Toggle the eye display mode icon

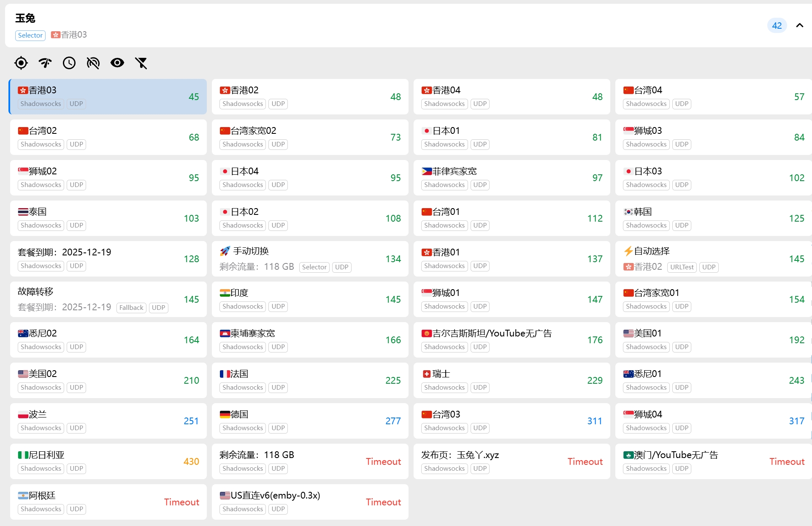117,63
